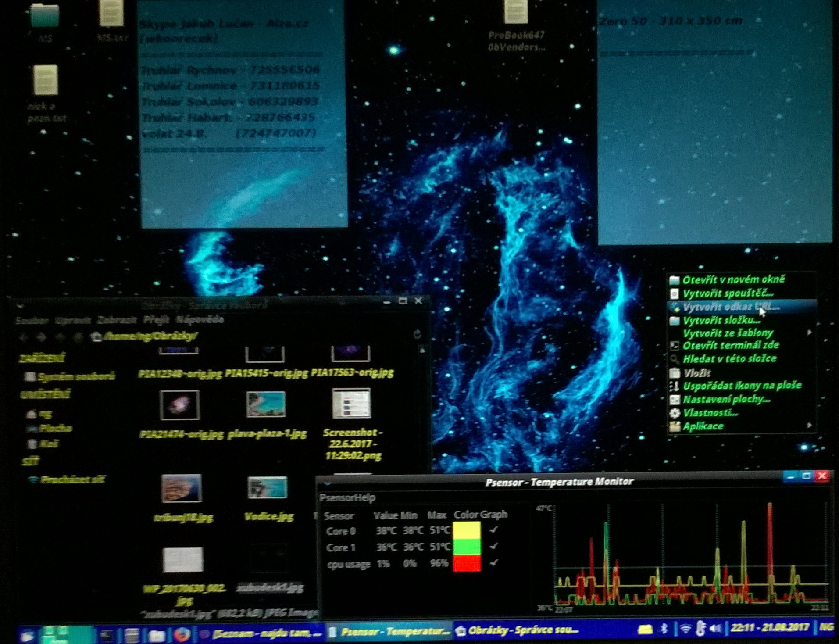Viewport: 839px width, 644px height.
Task: Open the ProBook647 desktop file icon
Action: click(x=516, y=13)
